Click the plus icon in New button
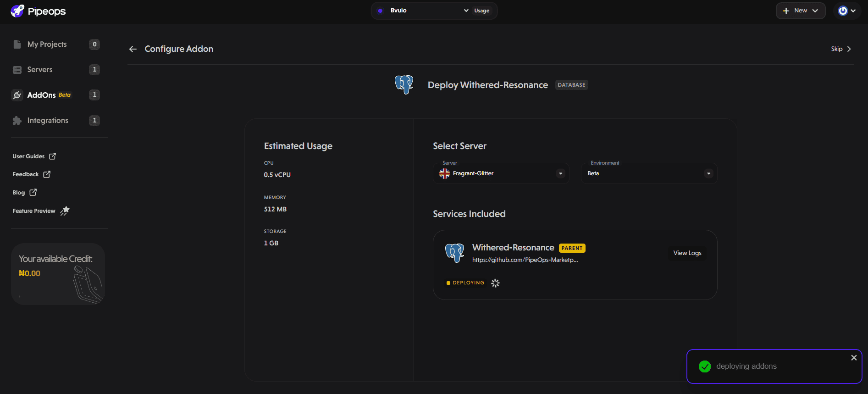The height and width of the screenshot is (394, 868). click(786, 11)
